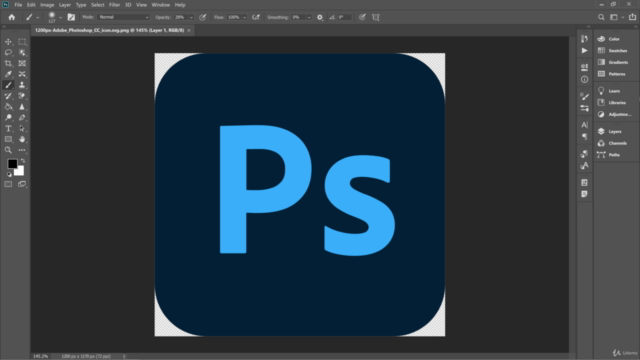The height and width of the screenshot is (360, 640).
Task: Toggle symmetry paint options
Action: 376,17
